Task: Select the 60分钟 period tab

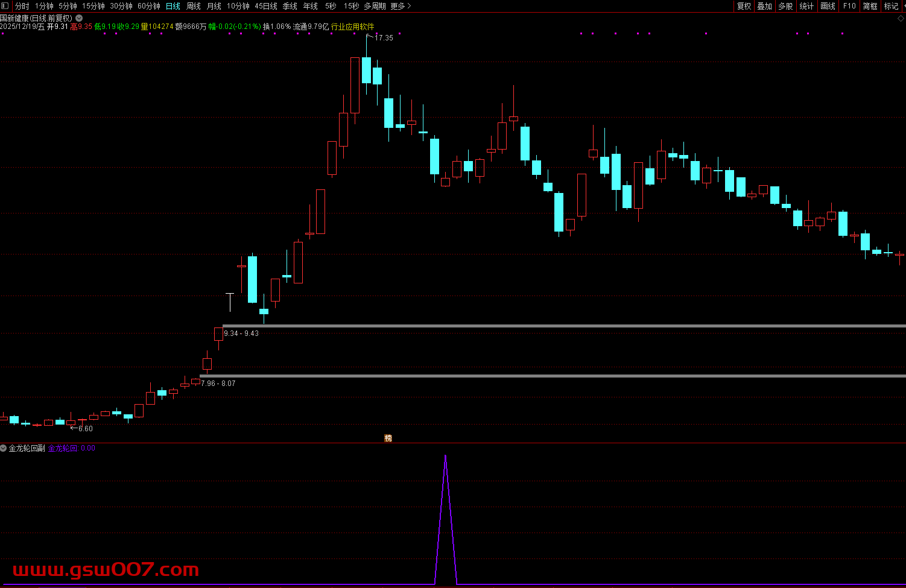Action: coord(149,6)
